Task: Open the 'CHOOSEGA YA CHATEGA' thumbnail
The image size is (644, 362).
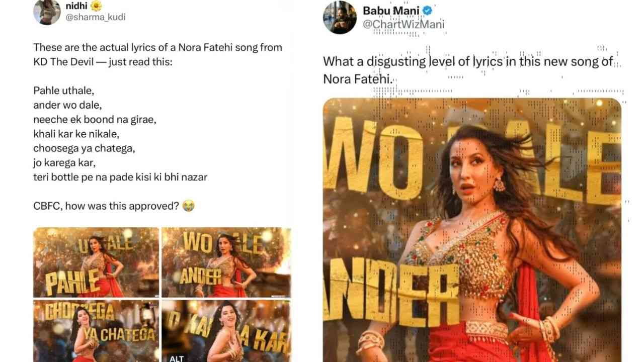Action: tap(96, 331)
